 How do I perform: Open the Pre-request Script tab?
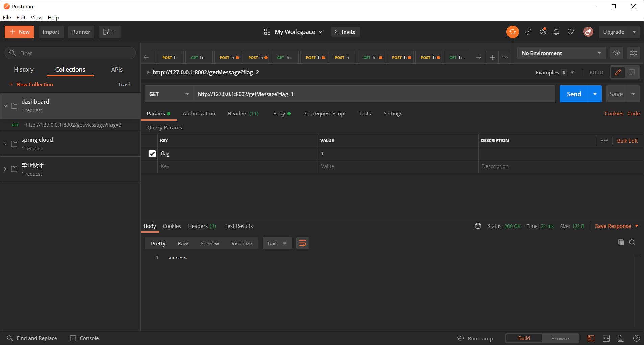pos(324,113)
